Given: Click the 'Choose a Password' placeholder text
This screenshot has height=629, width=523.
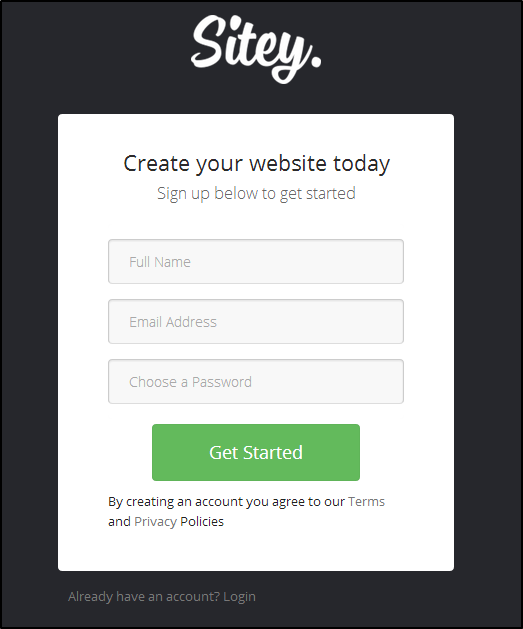Looking at the screenshot, I should pos(190,382).
